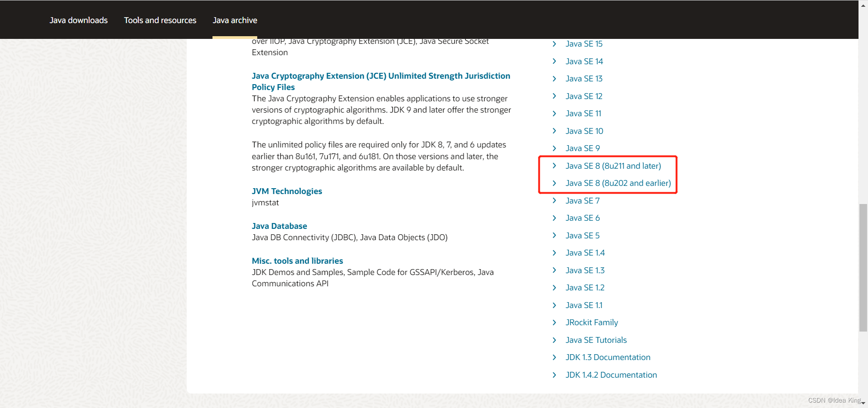Screen dimensions: 868x408
Task: Open the Java SE 15 archive link
Action: point(584,44)
